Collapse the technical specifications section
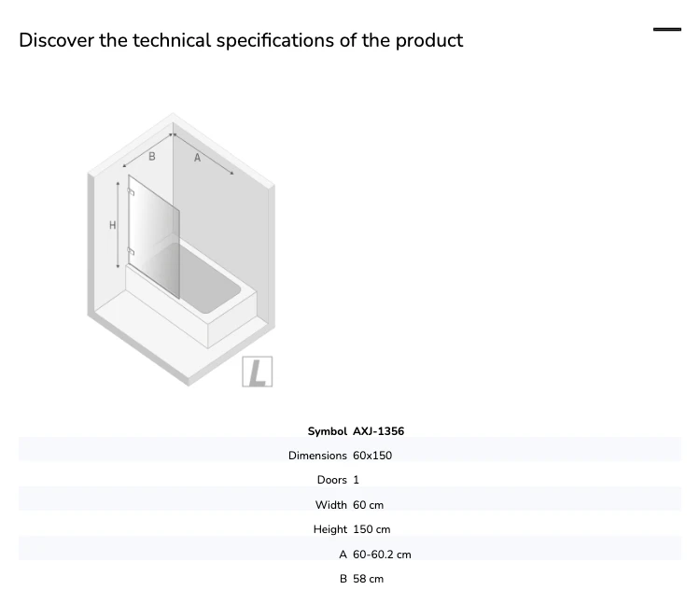 pos(667,30)
